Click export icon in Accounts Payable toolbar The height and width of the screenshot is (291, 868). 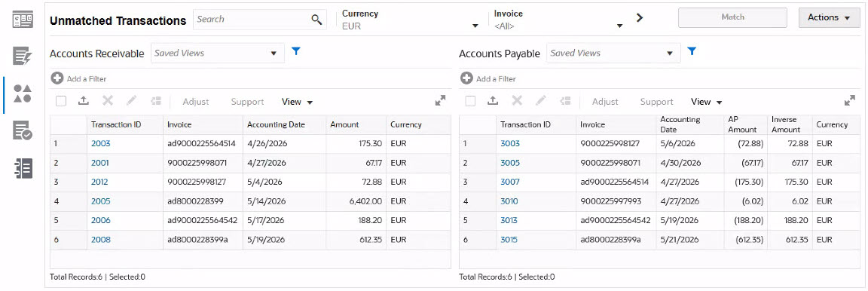pyautogui.click(x=492, y=101)
